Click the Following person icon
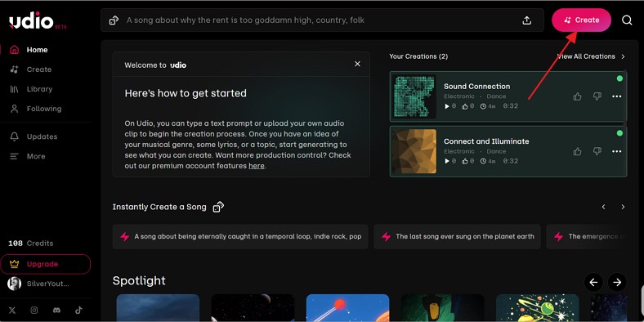Image resolution: width=644 pixels, height=322 pixels. pos(15,109)
